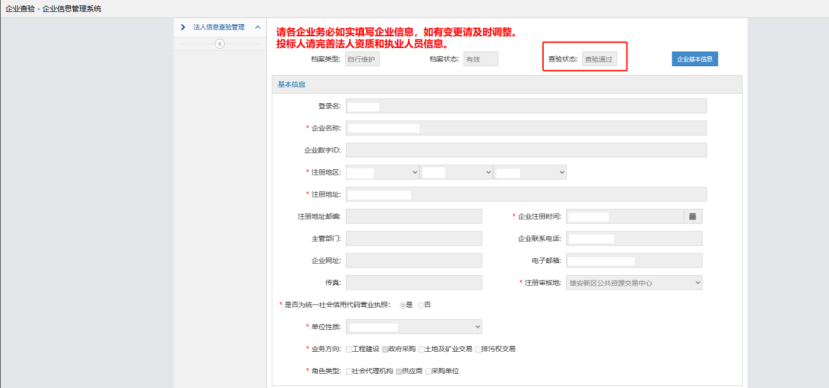The height and width of the screenshot is (388, 829).
Task: Collapse the sidebar with the double-arrow icon
Action: pos(220,44)
